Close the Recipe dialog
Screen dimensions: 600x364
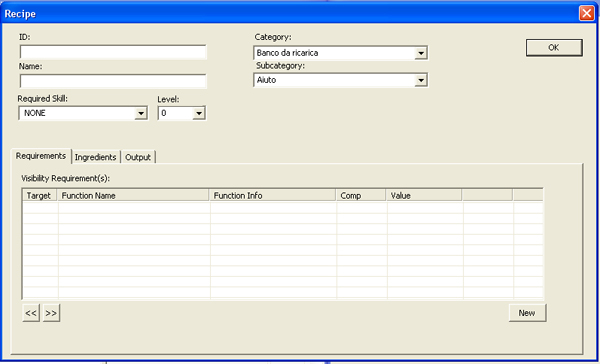(587, 13)
